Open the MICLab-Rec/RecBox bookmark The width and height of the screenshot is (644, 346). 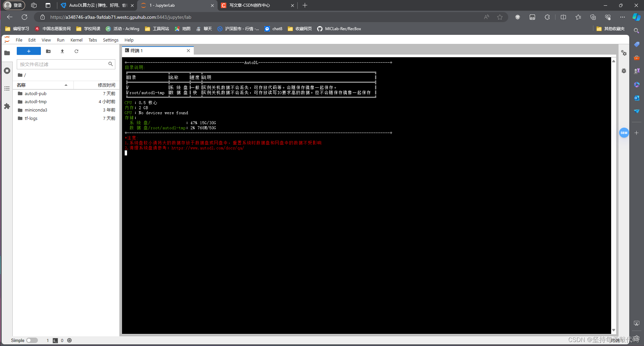click(339, 29)
